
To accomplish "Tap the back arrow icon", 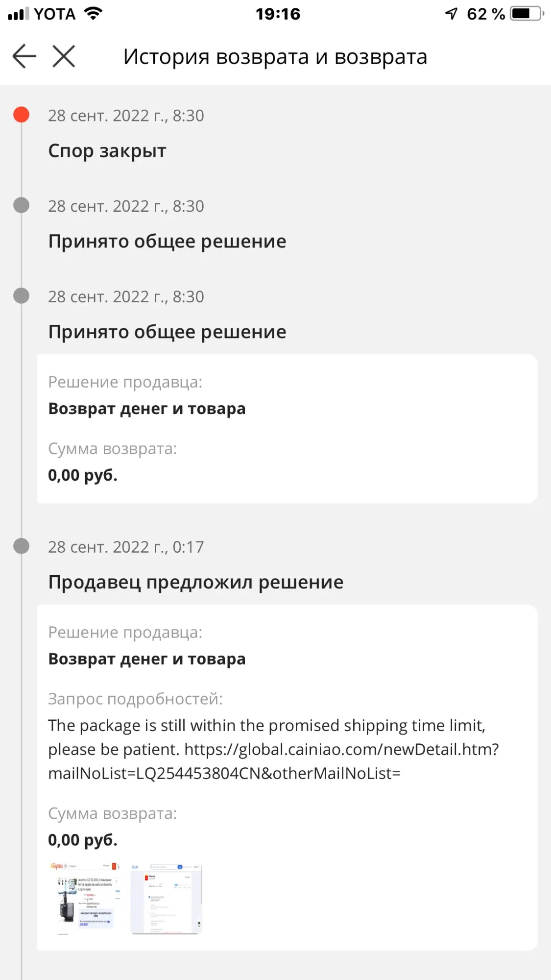I will 24,56.
